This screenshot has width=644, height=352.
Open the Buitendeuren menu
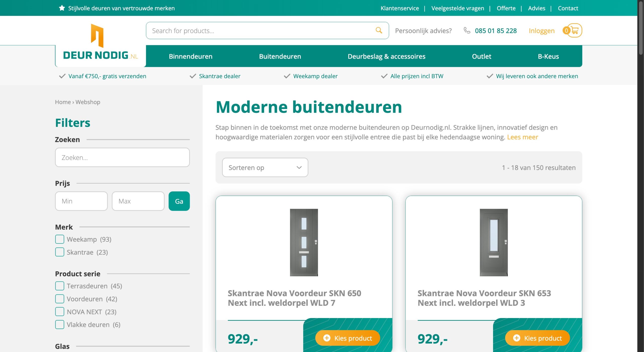pyautogui.click(x=280, y=56)
